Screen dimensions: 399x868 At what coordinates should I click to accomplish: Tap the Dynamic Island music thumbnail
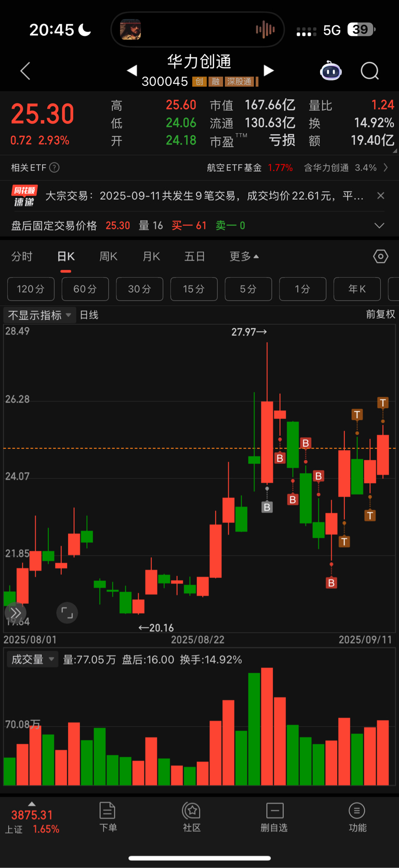click(130, 30)
